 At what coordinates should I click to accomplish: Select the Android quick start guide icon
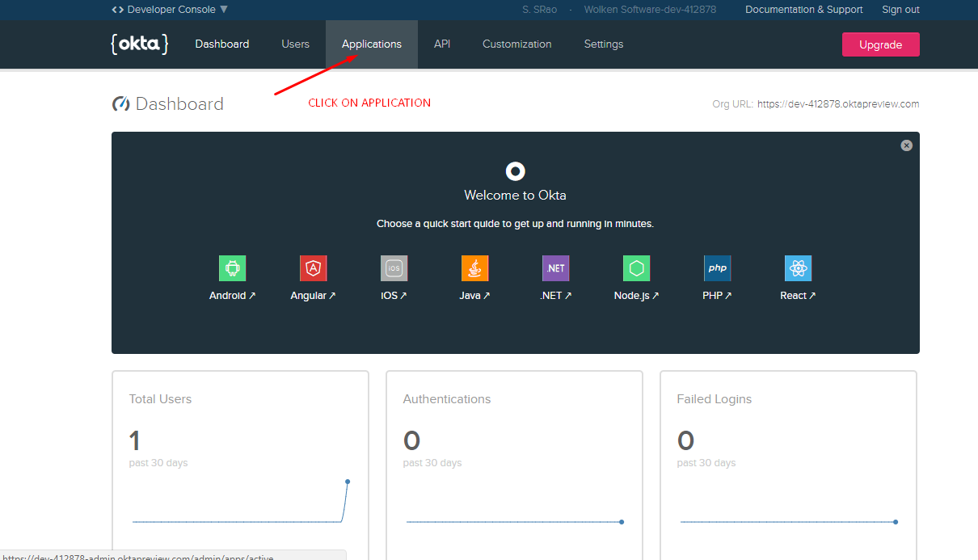[x=232, y=267]
